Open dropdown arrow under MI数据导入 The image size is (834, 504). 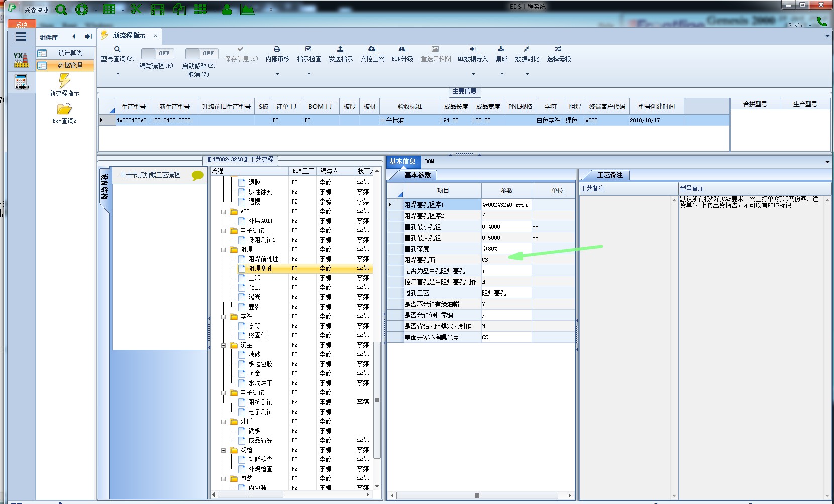pyautogui.click(x=473, y=74)
